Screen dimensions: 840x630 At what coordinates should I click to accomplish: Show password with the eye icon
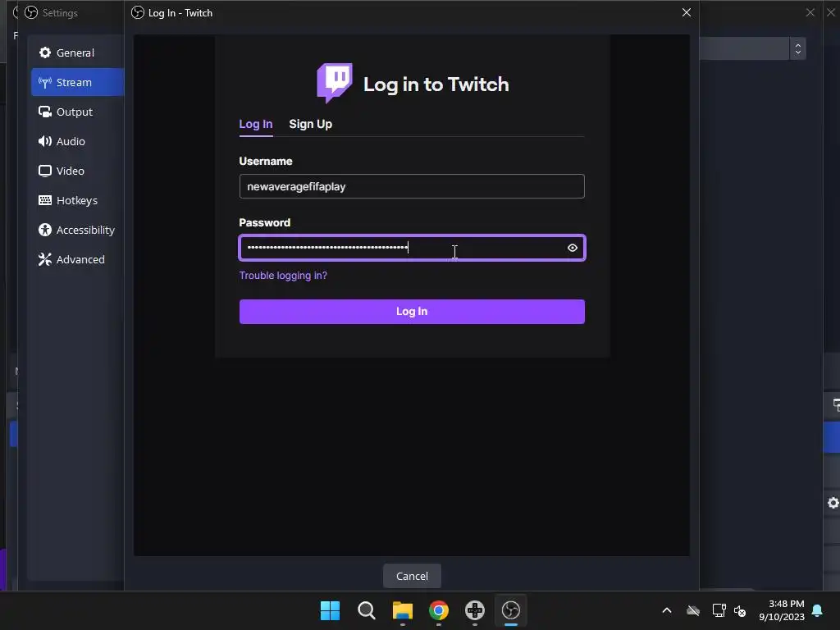tap(572, 248)
